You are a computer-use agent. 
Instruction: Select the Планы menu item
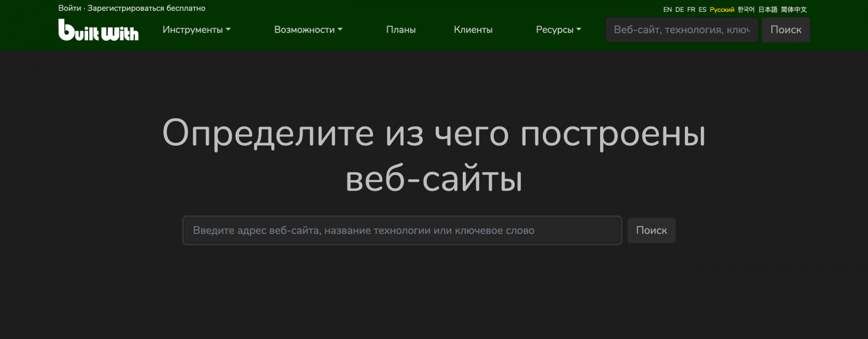401,29
